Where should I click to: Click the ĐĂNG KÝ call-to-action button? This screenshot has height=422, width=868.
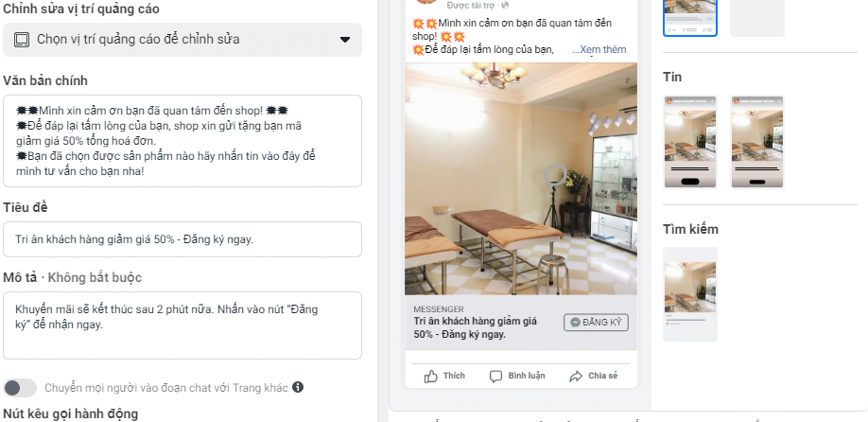597,323
